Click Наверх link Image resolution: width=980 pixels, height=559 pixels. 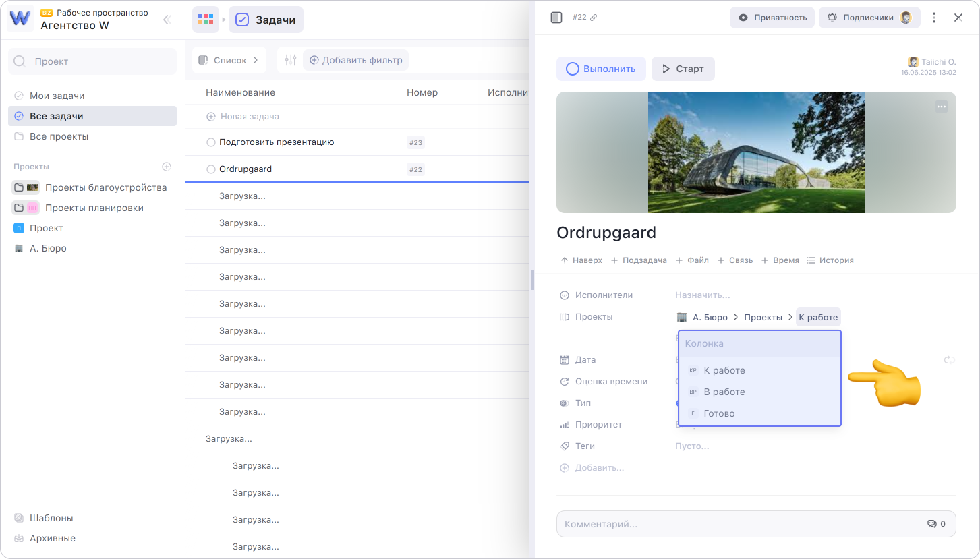pyautogui.click(x=581, y=260)
